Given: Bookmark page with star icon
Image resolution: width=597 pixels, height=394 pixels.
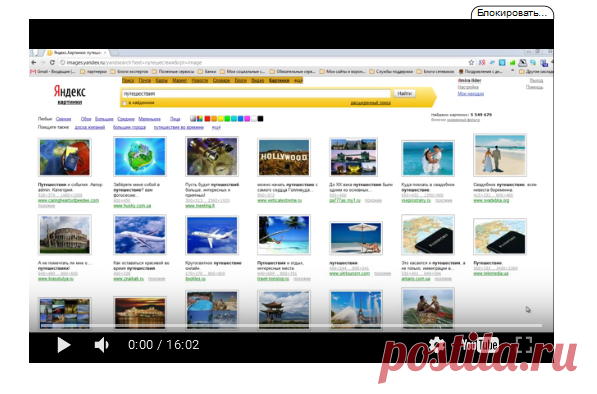Looking at the screenshot, I should (x=471, y=62).
